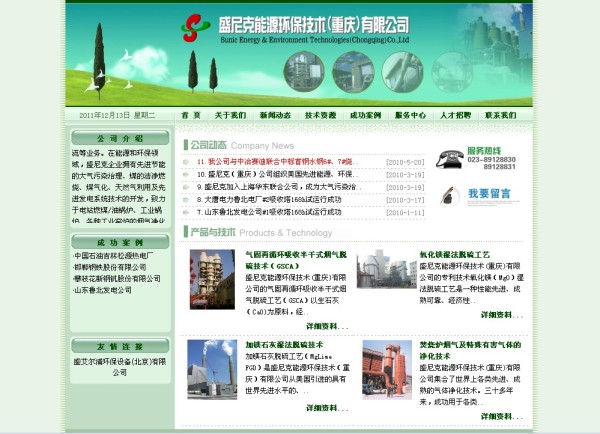
Task: Open friendly link 盛艾尔浦环保设备(北京)有限公司
Action: pyautogui.click(x=120, y=367)
